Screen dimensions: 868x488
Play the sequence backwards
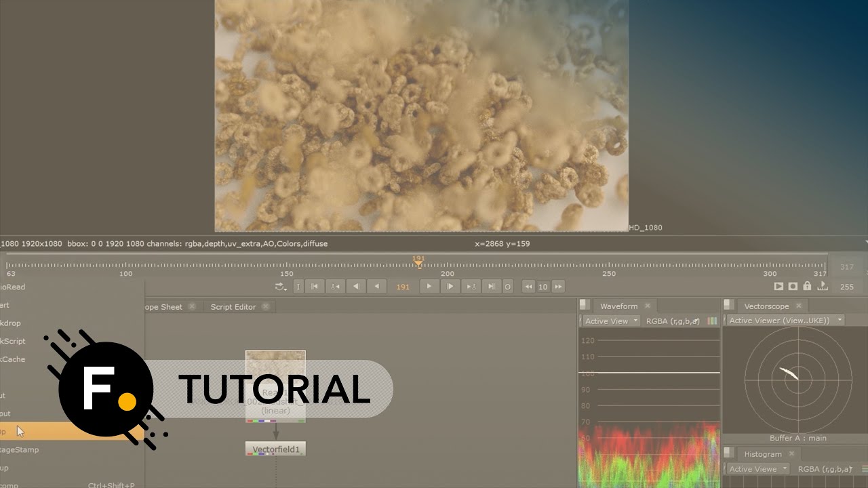377,287
